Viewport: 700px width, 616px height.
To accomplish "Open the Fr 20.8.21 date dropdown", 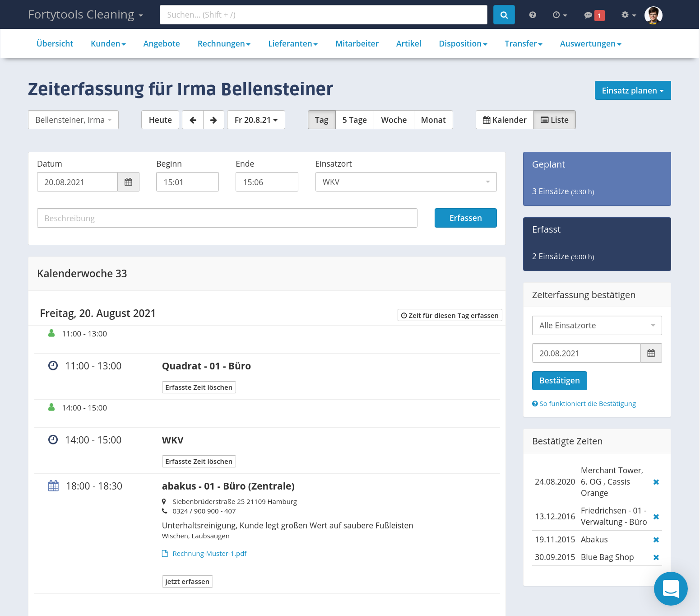I will pos(256,120).
